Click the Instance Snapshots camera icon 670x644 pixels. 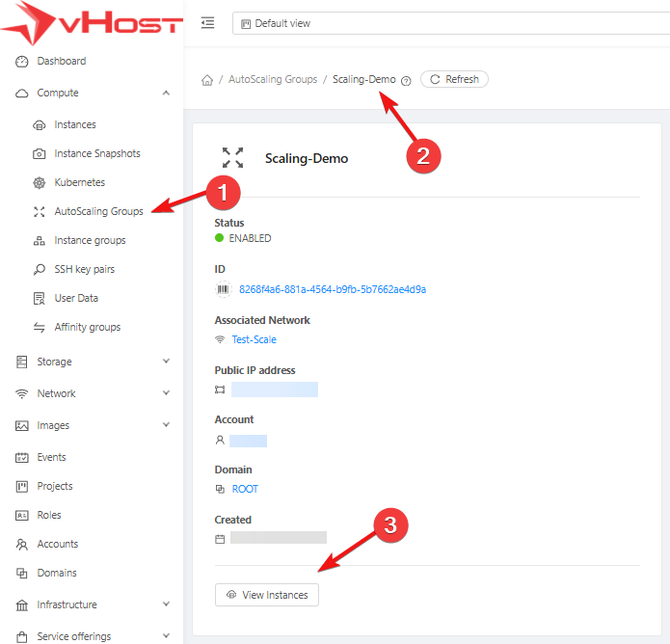pos(40,154)
